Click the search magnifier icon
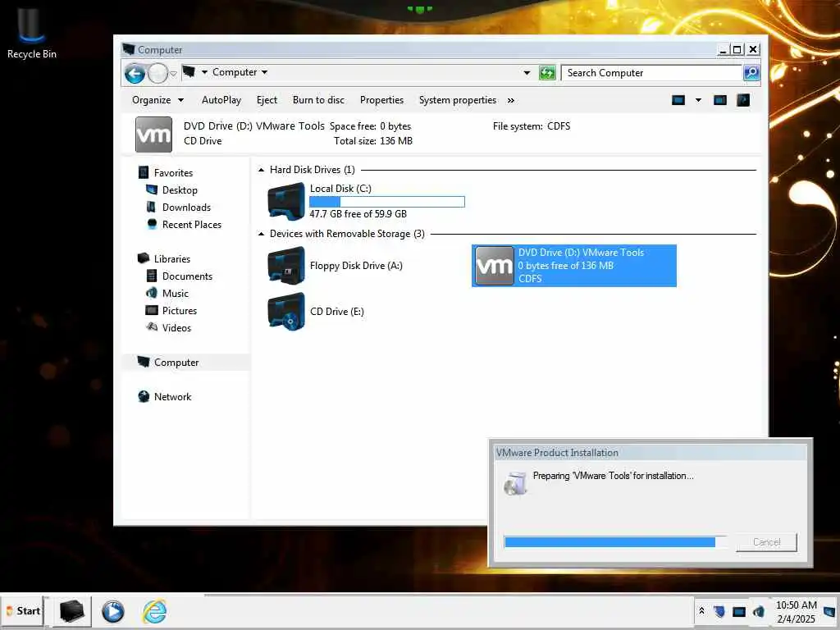The width and height of the screenshot is (840, 630). tap(751, 72)
